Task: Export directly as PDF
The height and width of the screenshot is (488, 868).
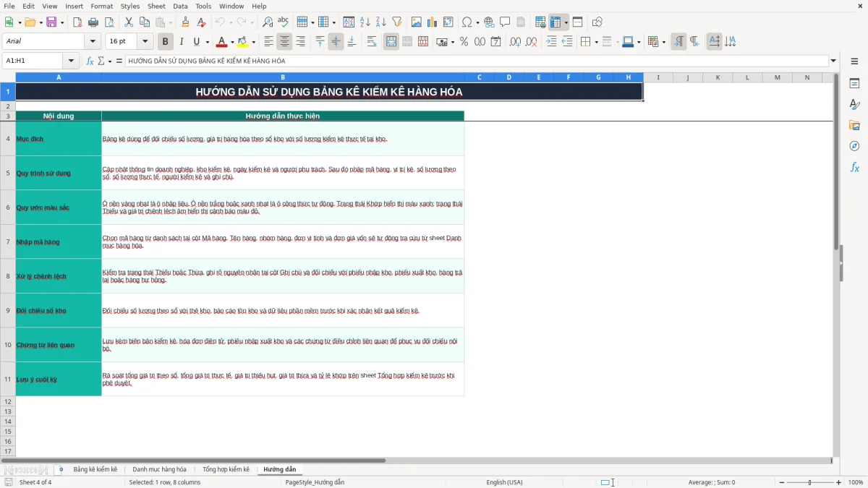Action: (x=79, y=22)
